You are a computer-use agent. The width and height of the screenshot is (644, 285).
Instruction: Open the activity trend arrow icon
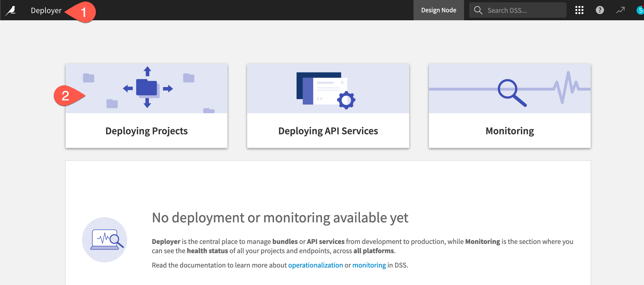[620, 10]
